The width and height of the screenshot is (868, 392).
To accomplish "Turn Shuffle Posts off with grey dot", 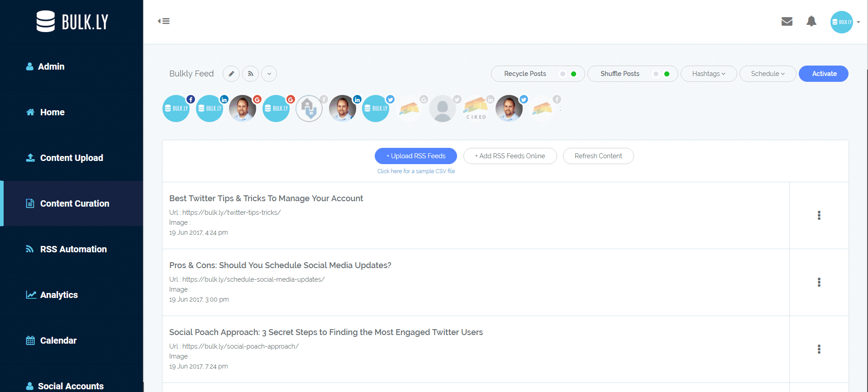I will click(x=656, y=74).
